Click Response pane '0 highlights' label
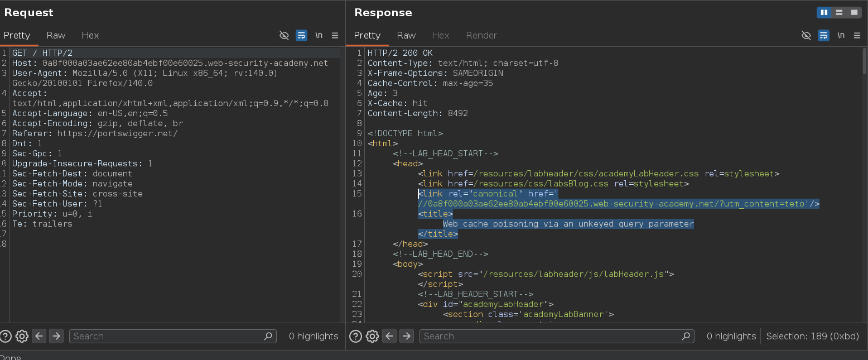 coord(731,336)
